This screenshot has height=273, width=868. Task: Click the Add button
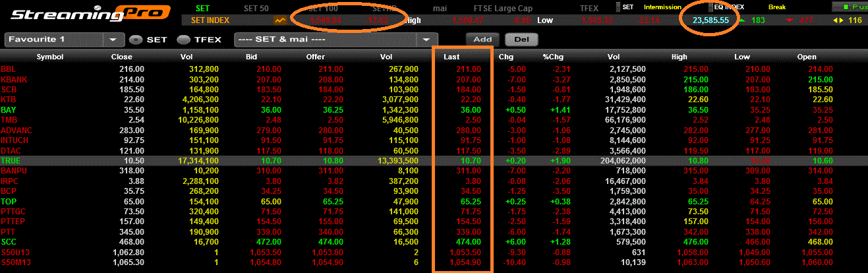tap(482, 39)
